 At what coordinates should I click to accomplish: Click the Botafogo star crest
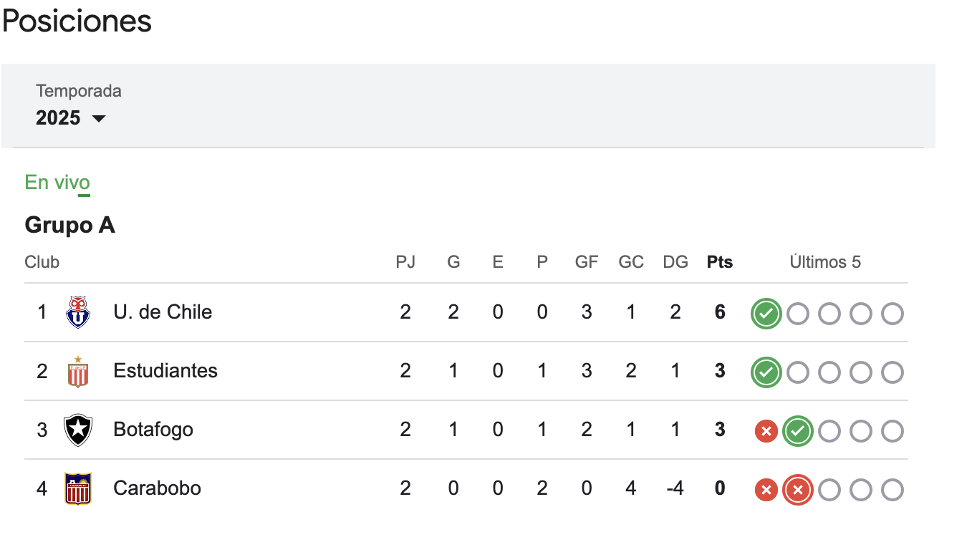coord(78,430)
